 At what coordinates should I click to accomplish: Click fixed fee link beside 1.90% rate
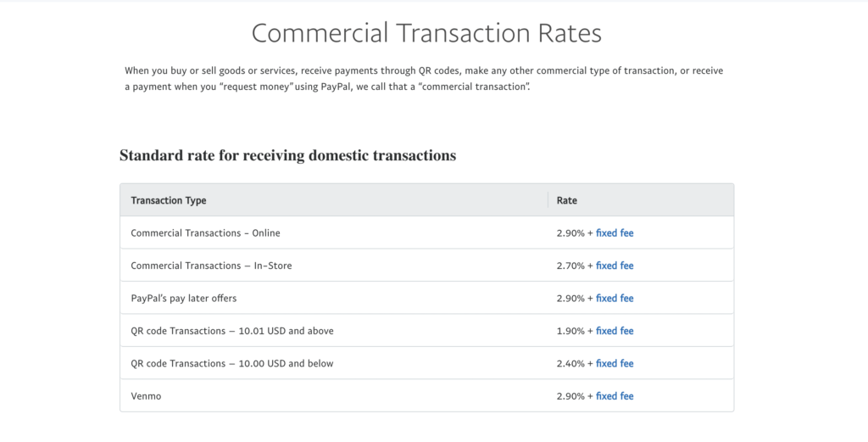point(615,331)
